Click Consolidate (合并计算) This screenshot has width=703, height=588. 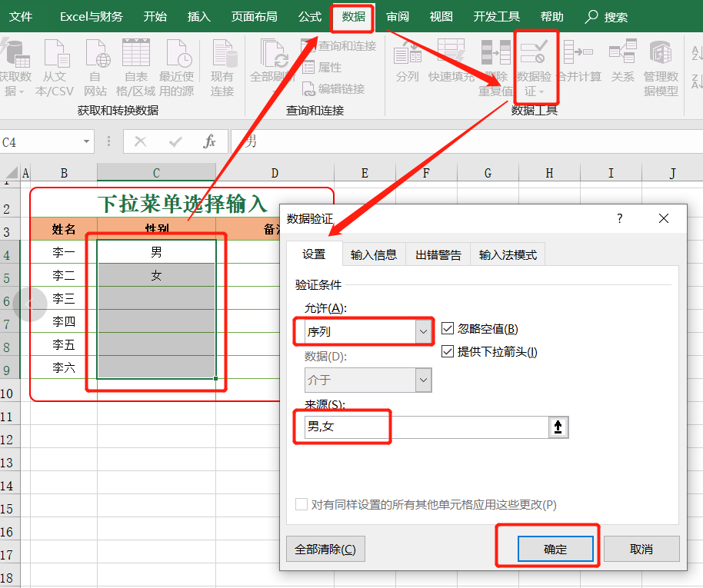pos(579,61)
